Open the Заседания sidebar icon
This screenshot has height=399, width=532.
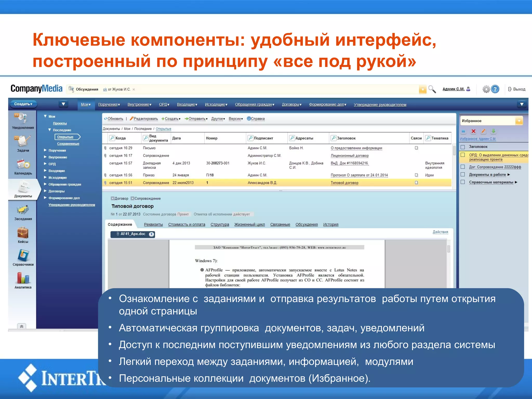[x=23, y=210]
